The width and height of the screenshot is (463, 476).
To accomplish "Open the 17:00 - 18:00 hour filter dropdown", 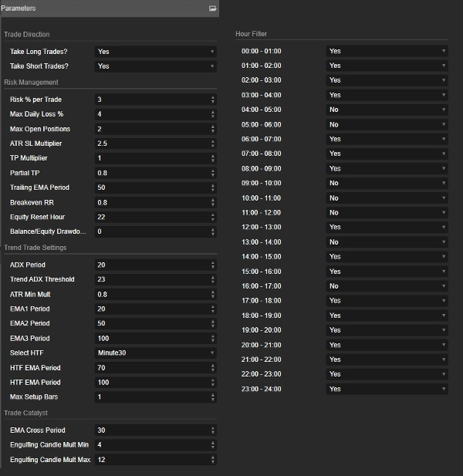I will [387, 301].
